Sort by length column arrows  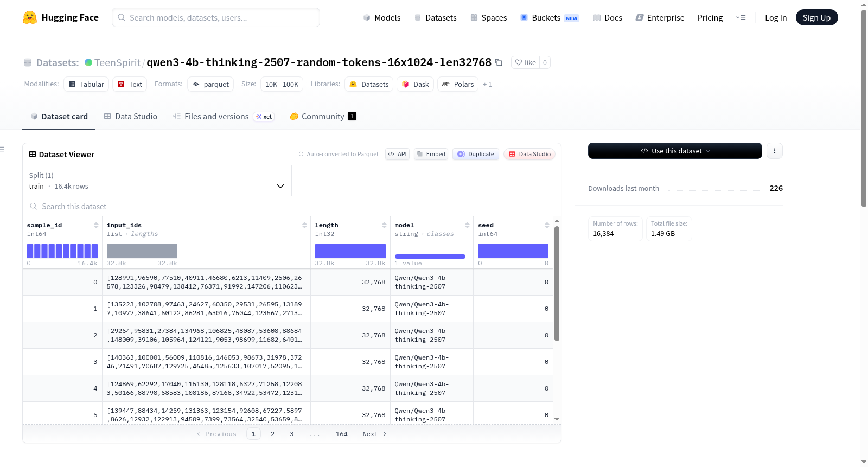click(x=384, y=225)
